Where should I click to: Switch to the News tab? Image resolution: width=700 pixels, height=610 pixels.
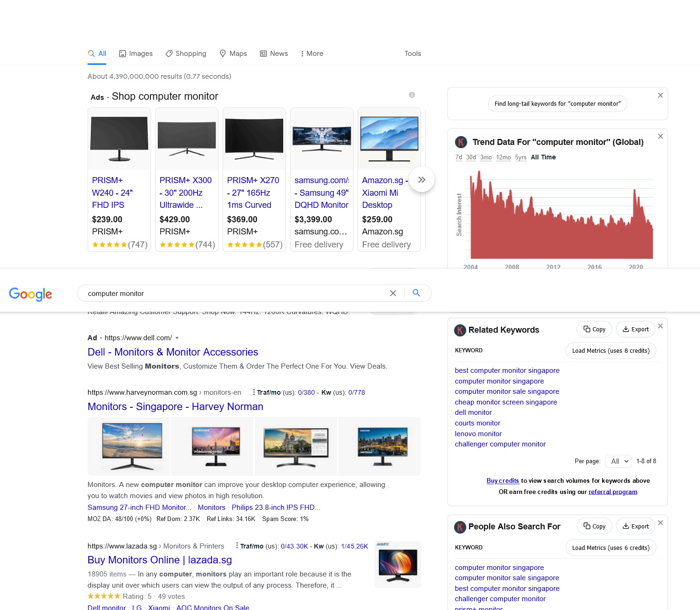tap(274, 54)
